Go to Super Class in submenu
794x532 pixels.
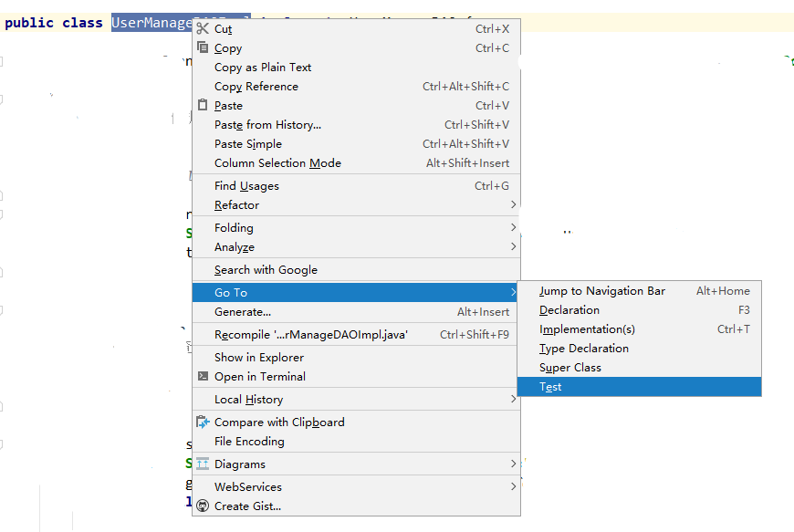tap(639, 368)
